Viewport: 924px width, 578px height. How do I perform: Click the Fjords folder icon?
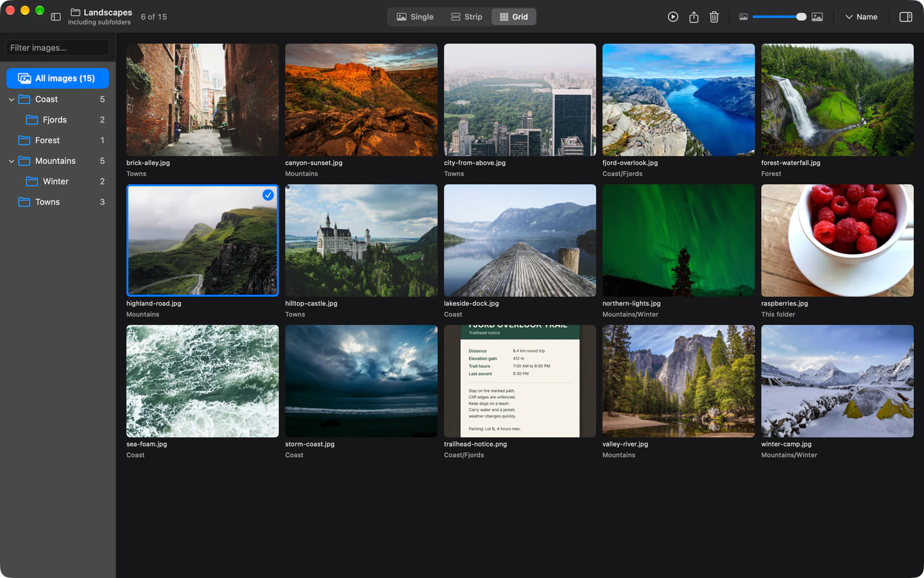tap(32, 119)
